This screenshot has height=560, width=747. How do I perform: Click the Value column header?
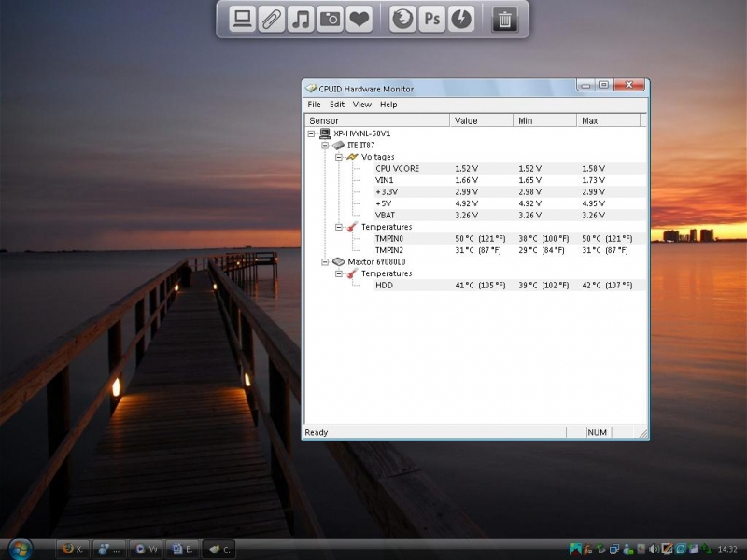point(481,120)
